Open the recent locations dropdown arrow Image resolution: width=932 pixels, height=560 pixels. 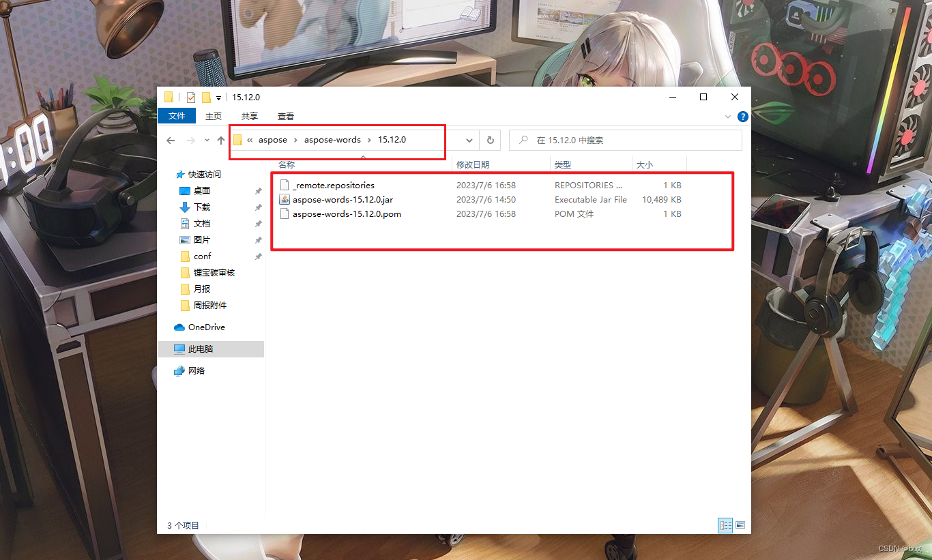pyautogui.click(x=207, y=141)
